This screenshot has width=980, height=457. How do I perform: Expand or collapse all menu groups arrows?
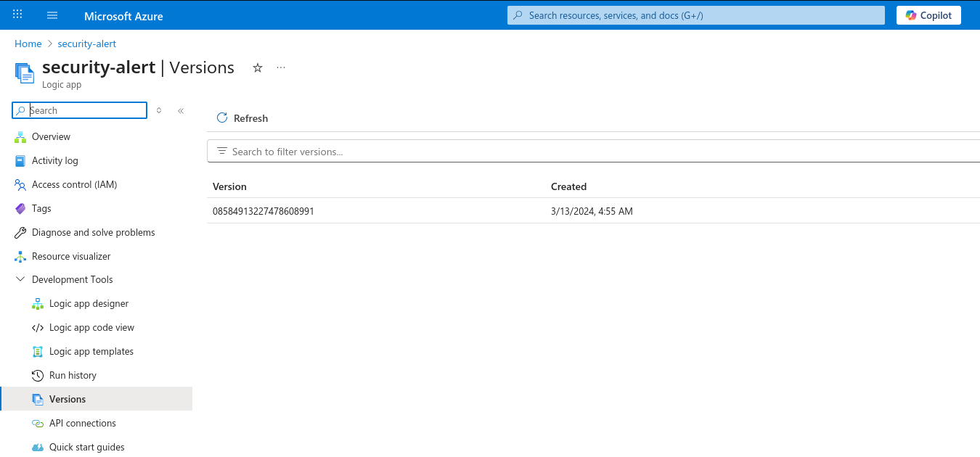pyautogui.click(x=159, y=110)
